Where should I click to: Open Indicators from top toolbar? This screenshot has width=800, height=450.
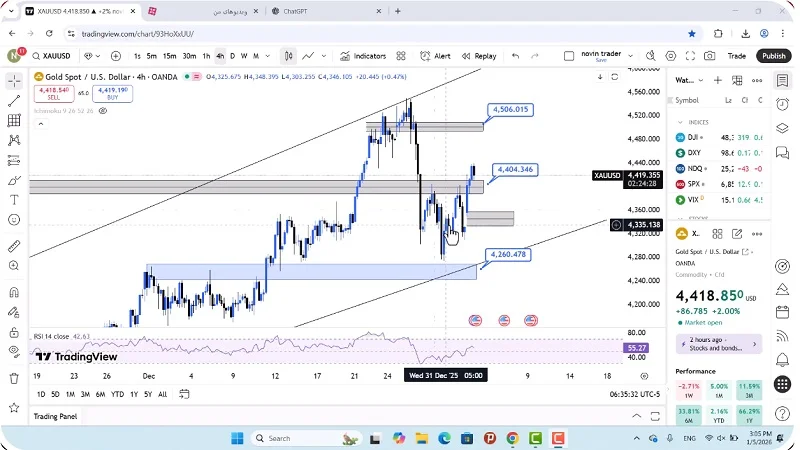pos(362,56)
